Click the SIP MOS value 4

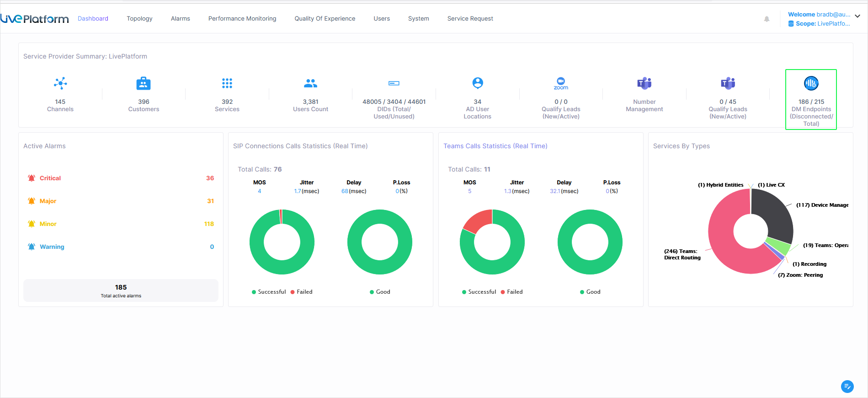(260, 191)
